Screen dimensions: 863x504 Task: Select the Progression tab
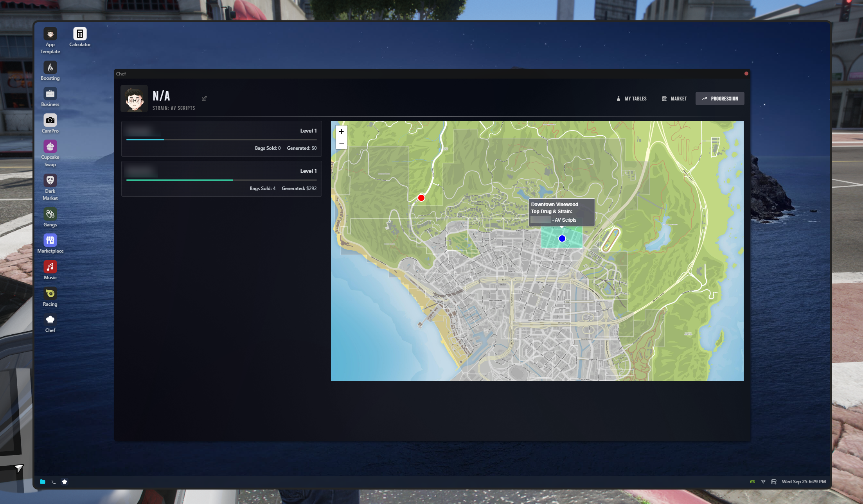[x=720, y=99]
